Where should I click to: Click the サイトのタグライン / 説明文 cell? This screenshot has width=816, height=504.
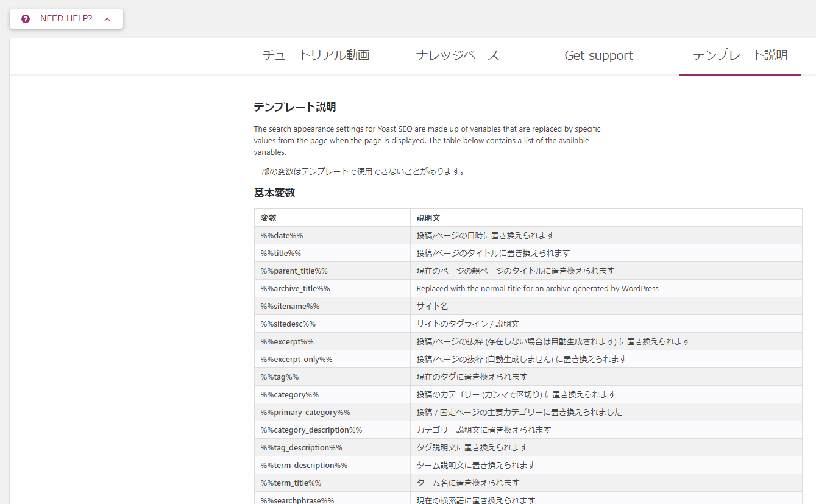click(x=606, y=324)
